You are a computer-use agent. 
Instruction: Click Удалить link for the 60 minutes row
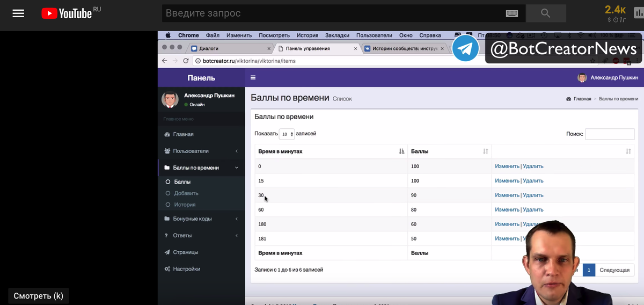click(533, 210)
